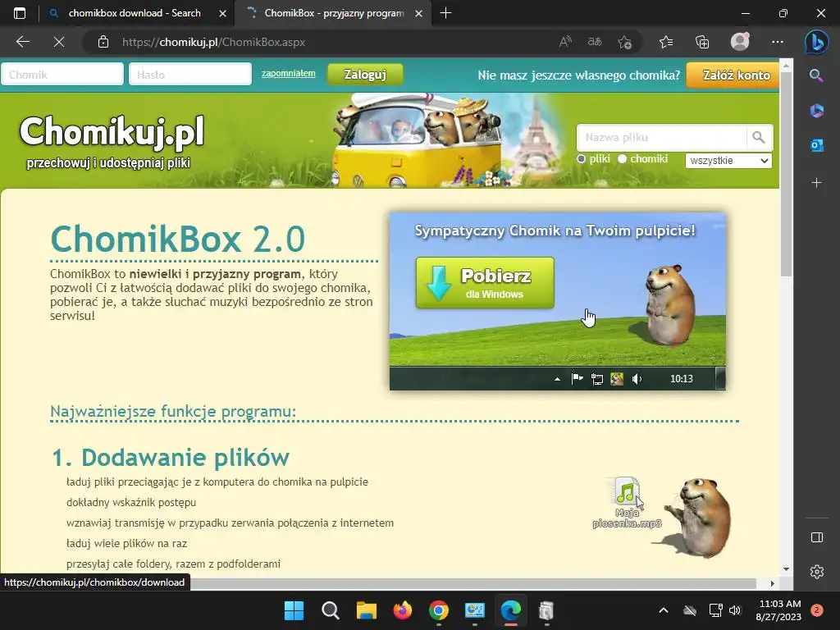Open the Edge profile avatar
The height and width of the screenshot is (630, 840).
[740, 42]
